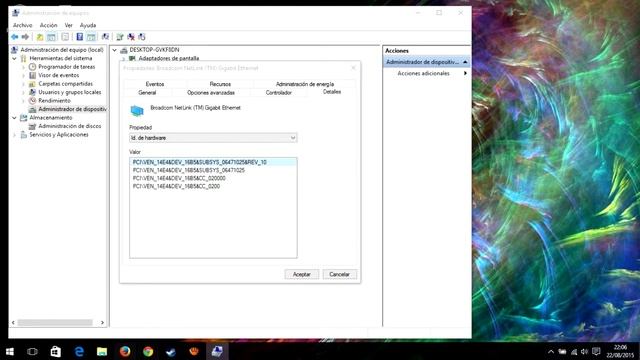Click the Forward arrow in toolbar
Screen dimensions: 640x360
[x=25, y=37]
